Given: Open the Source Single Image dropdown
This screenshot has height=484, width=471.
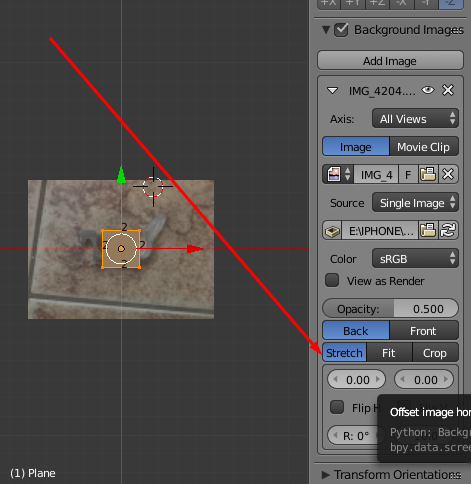Looking at the screenshot, I should pyautogui.click(x=415, y=202).
